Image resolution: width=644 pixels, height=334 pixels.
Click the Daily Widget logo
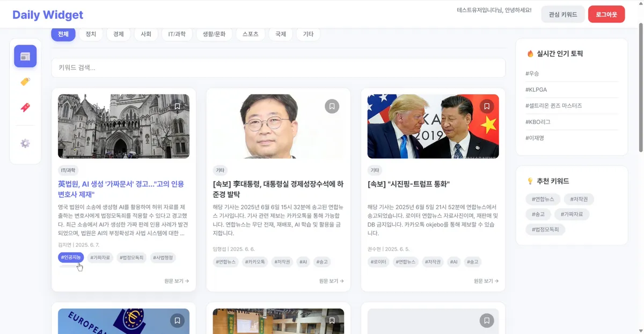(47, 14)
